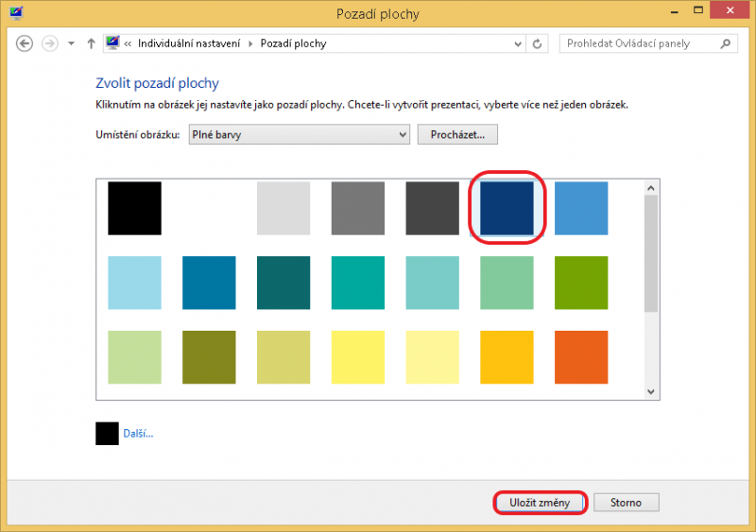Open the recent locations dropdown arrow

tap(71, 43)
